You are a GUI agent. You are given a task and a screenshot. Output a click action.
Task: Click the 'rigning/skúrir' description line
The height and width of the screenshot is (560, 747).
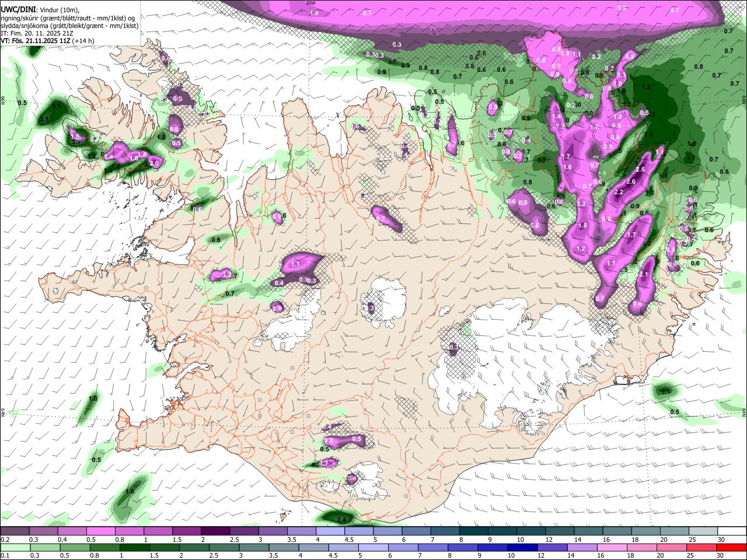(x=68, y=17)
